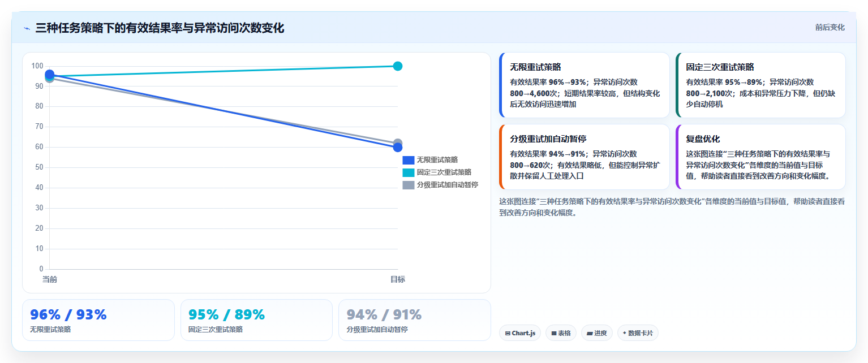Toggle 分级重试加自动暂停 legend color box
Image resolution: width=868 pixels, height=363 pixels.
(408, 185)
